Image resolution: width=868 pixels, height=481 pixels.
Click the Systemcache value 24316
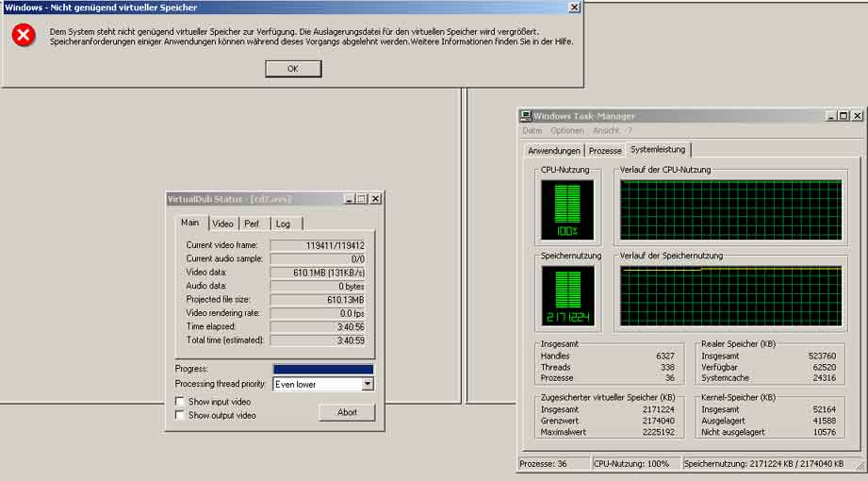point(825,378)
